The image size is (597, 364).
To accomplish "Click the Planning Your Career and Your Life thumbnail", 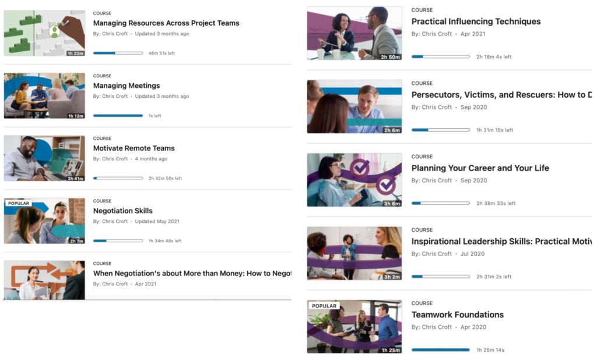I will coord(354,179).
